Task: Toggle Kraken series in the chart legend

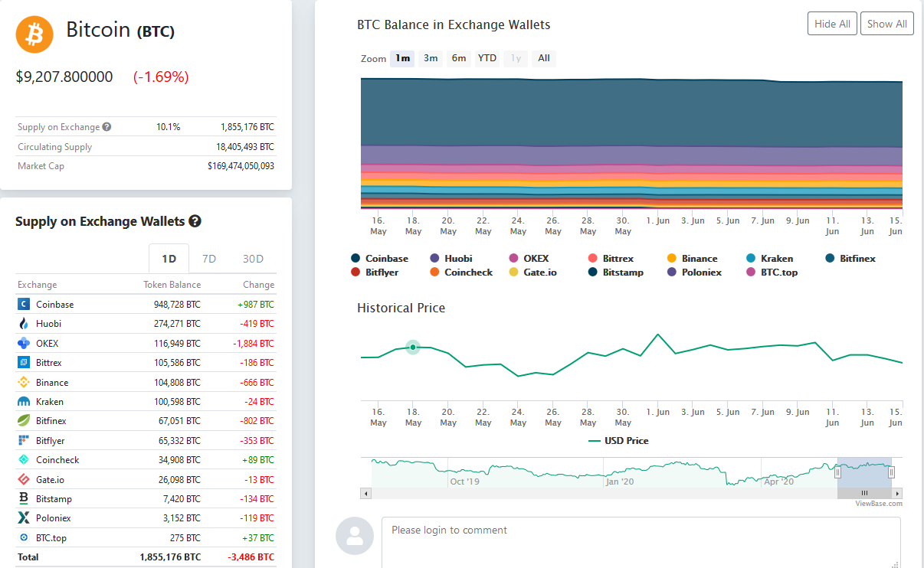Action: point(769,259)
